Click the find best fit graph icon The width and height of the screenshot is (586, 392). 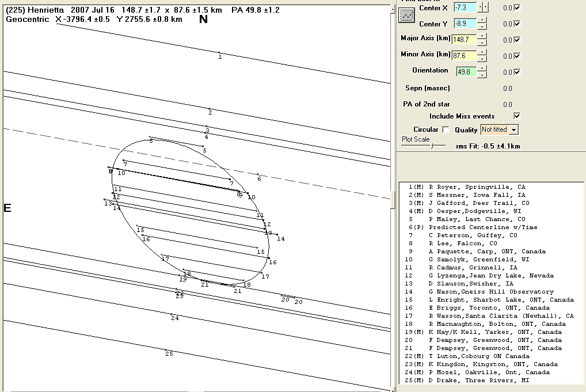pos(406,16)
